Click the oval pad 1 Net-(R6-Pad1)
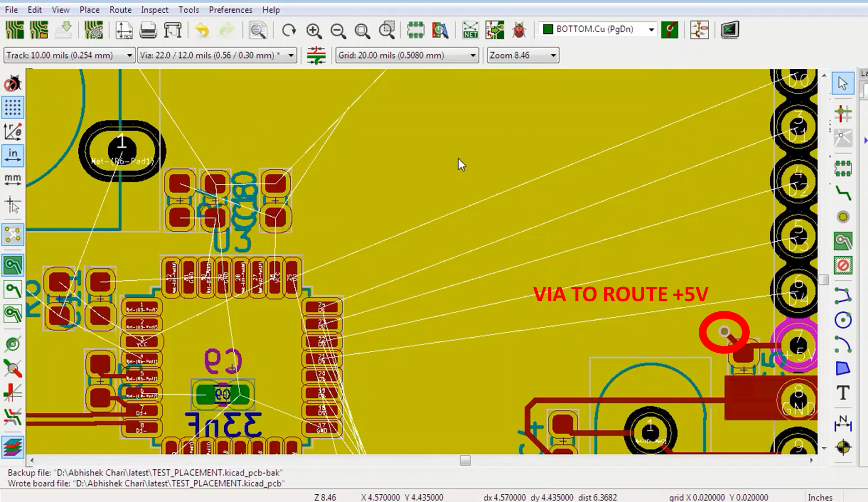868x502 pixels. (122, 151)
